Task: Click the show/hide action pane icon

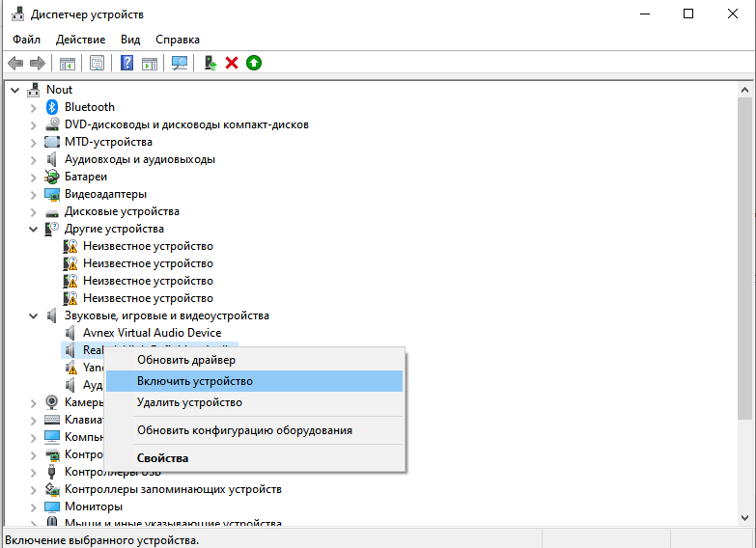Action: coord(150,63)
